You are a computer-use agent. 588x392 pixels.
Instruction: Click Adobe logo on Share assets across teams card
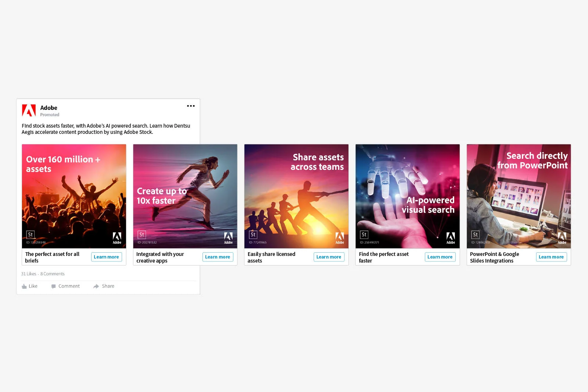pyautogui.click(x=340, y=238)
